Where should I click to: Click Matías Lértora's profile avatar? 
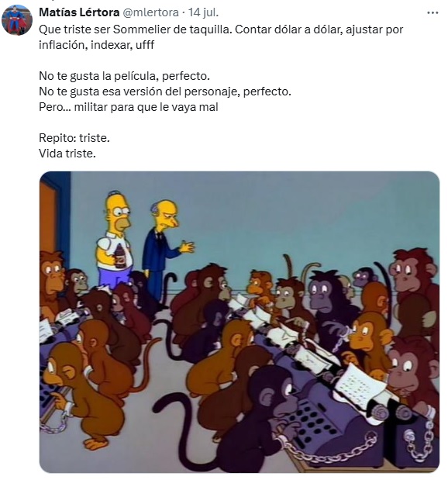(17, 20)
